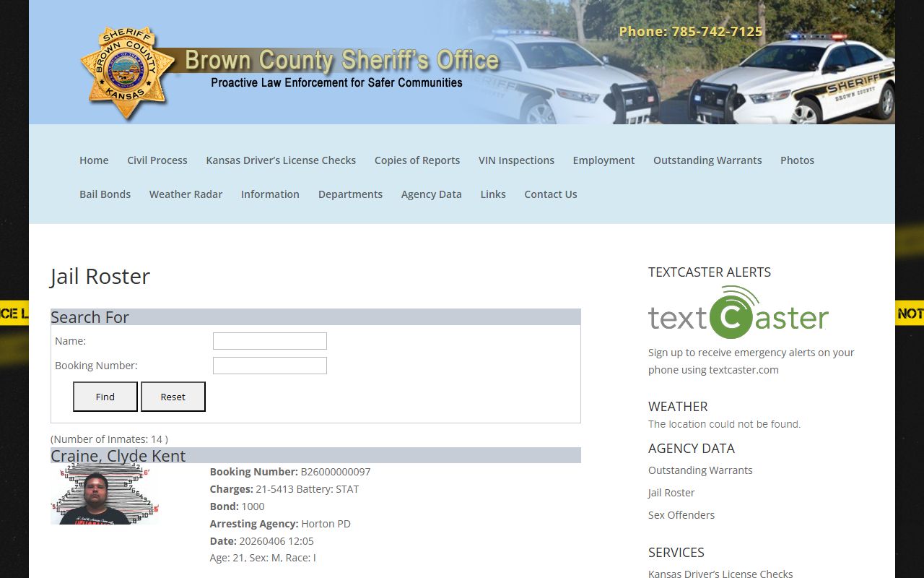
Task: Open Outstanding Warrants in the top navigation
Action: 707,160
